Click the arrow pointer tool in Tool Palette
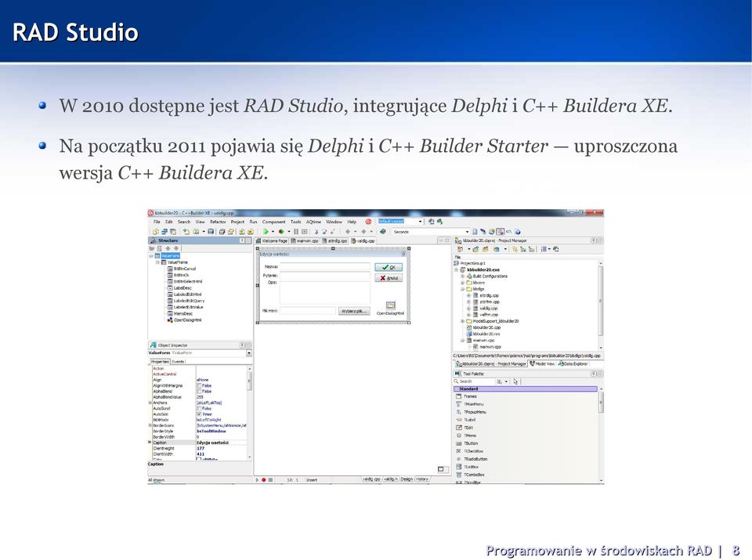Viewport: 752px width, 560px height. [515, 381]
